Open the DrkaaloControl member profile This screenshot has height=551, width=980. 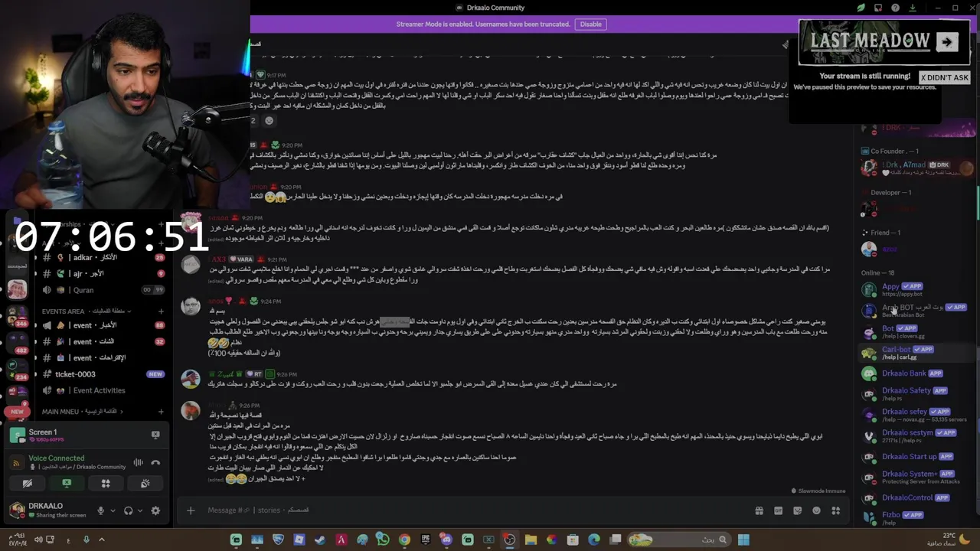point(915,497)
